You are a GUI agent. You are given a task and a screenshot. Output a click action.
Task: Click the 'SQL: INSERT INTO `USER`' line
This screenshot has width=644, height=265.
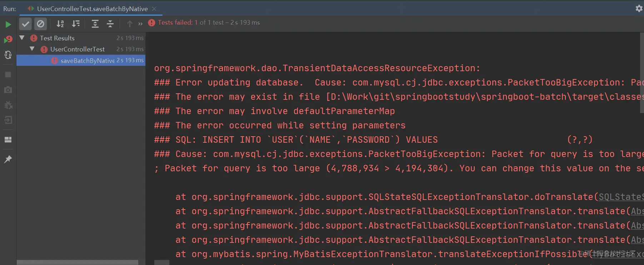pyautogui.click(x=373, y=139)
